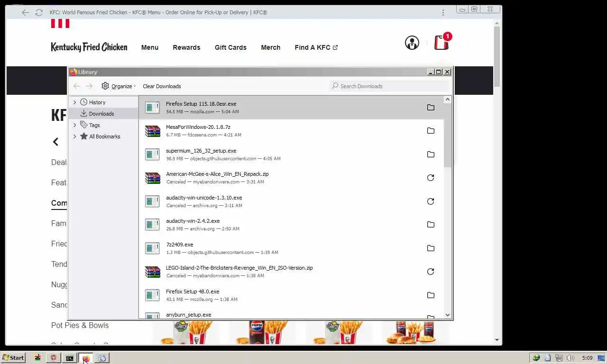Click the 7z2409.exe file icon

point(152,248)
